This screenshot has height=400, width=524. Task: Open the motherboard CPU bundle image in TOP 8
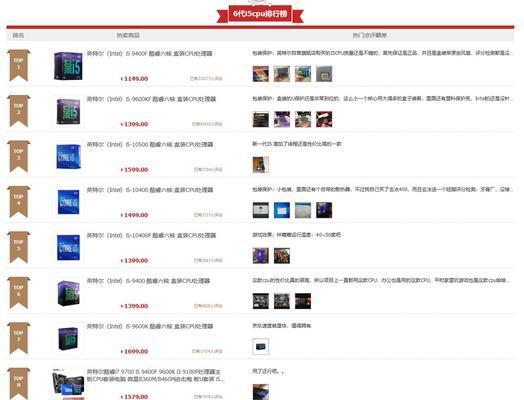coord(68,384)
